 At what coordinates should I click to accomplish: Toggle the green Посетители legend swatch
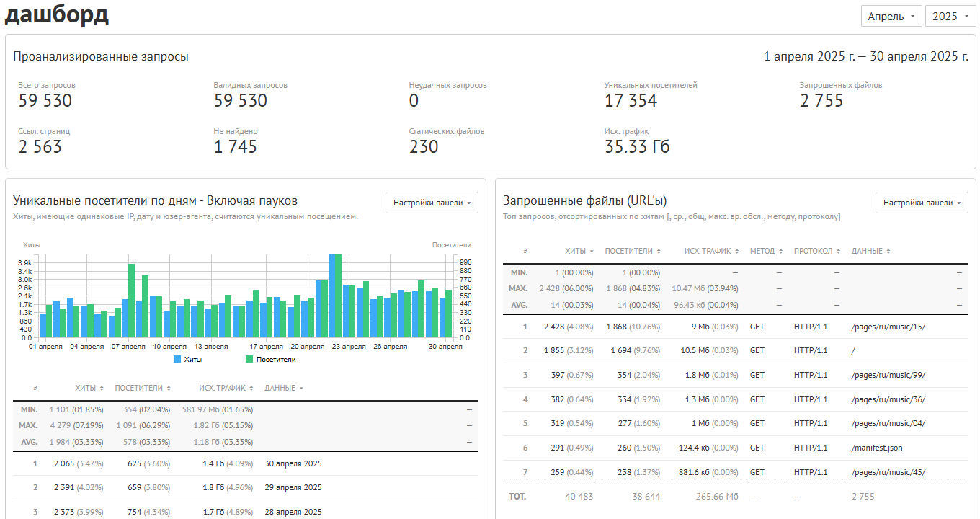pos(249,359)
